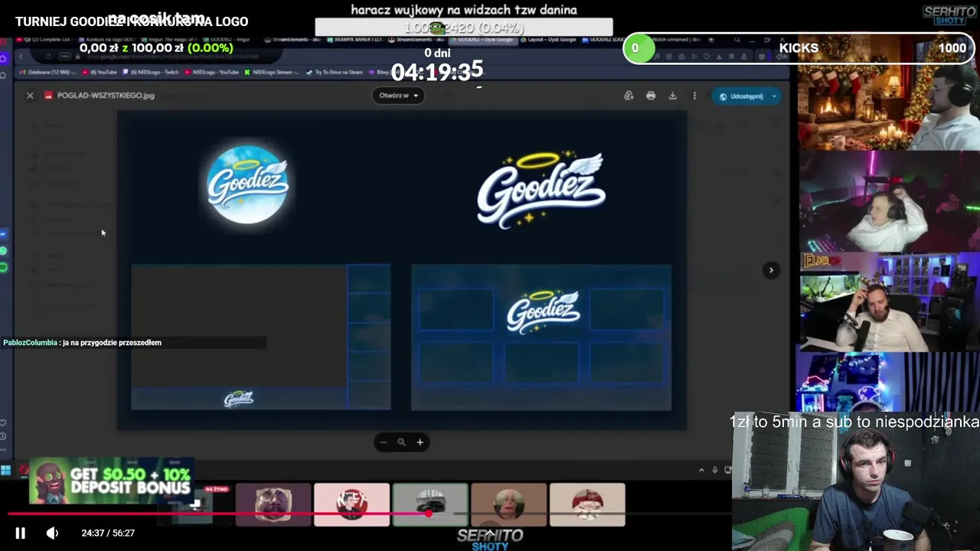Print the image with printer icon
980x551 pixels.
(651, 96)
